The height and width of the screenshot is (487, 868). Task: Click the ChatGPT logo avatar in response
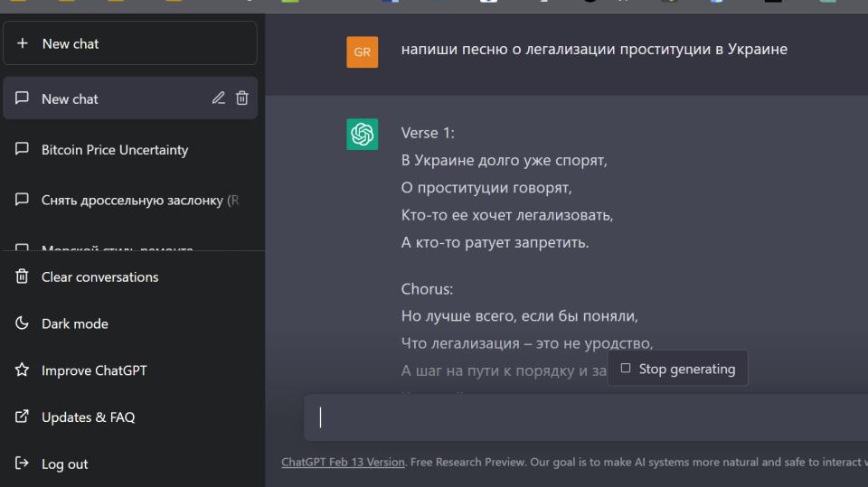362,135
